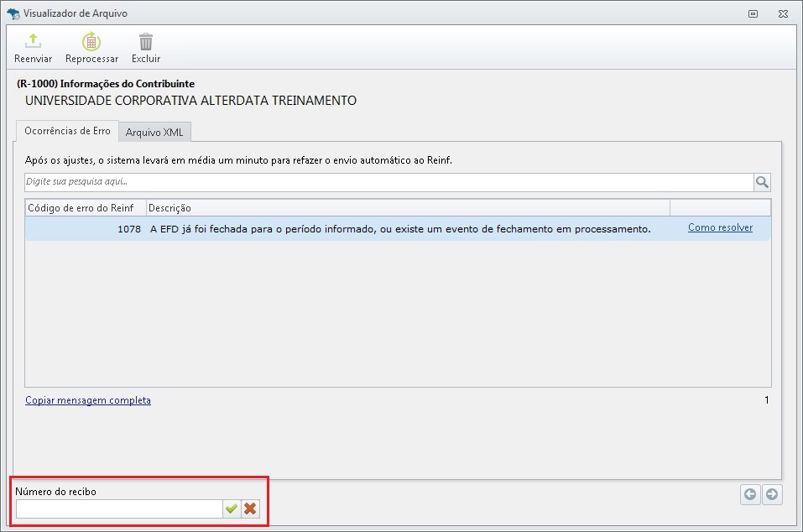Image resolution: width=803 pixels, height=532 pixels.
Task: Click the application bird icon in title bar
Action: pos(13,13)
